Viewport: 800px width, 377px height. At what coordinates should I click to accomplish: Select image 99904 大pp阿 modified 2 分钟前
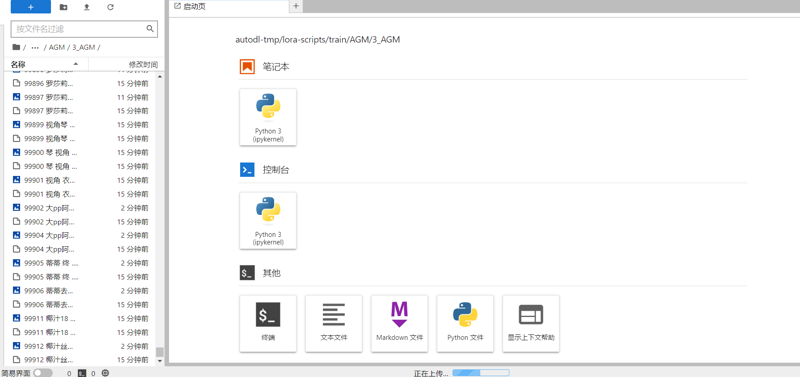click(x=82, y=235)
